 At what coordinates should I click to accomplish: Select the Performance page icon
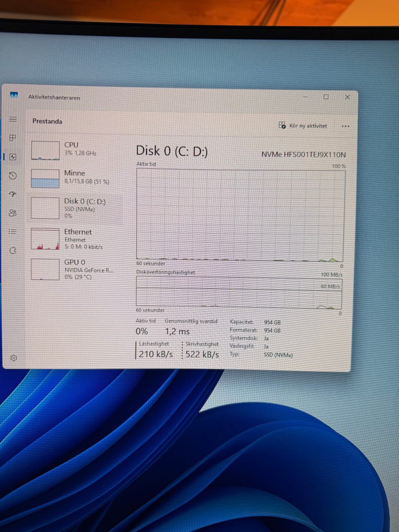(x=13, y=157)
